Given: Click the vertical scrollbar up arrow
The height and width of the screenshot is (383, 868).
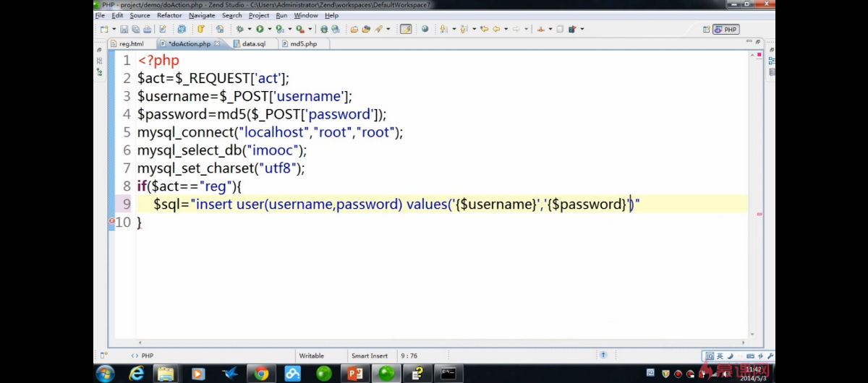Looking at the screenshot, I should tap(752, 56).
